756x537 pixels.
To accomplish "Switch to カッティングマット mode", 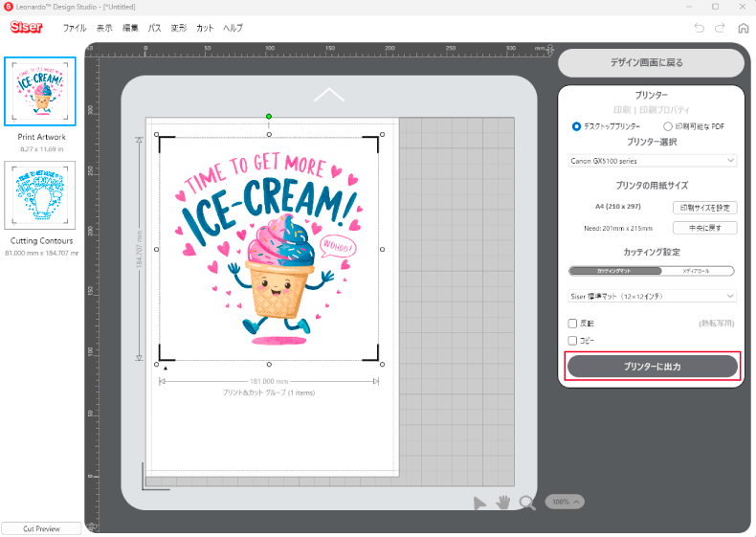I will [614, 271].
